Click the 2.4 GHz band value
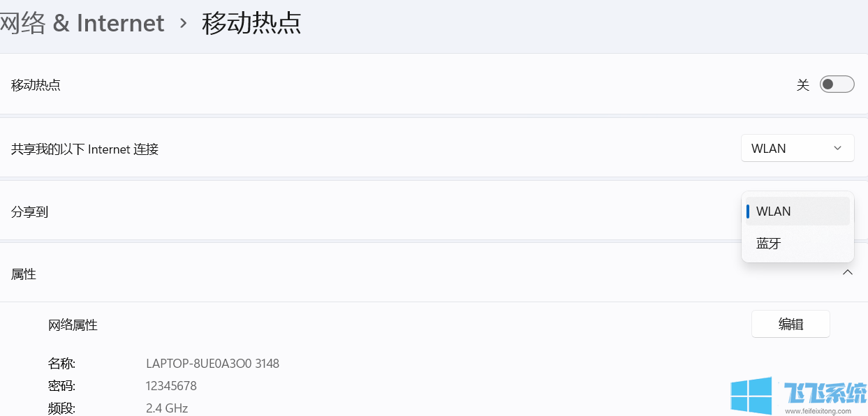 click(x=168, y=408)
